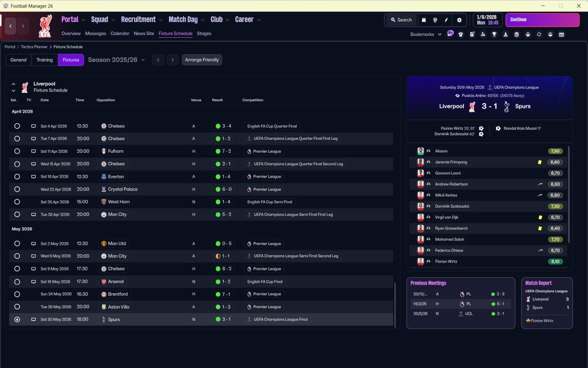
Task: Click the purple Continue button
Action: pos(543,20)
